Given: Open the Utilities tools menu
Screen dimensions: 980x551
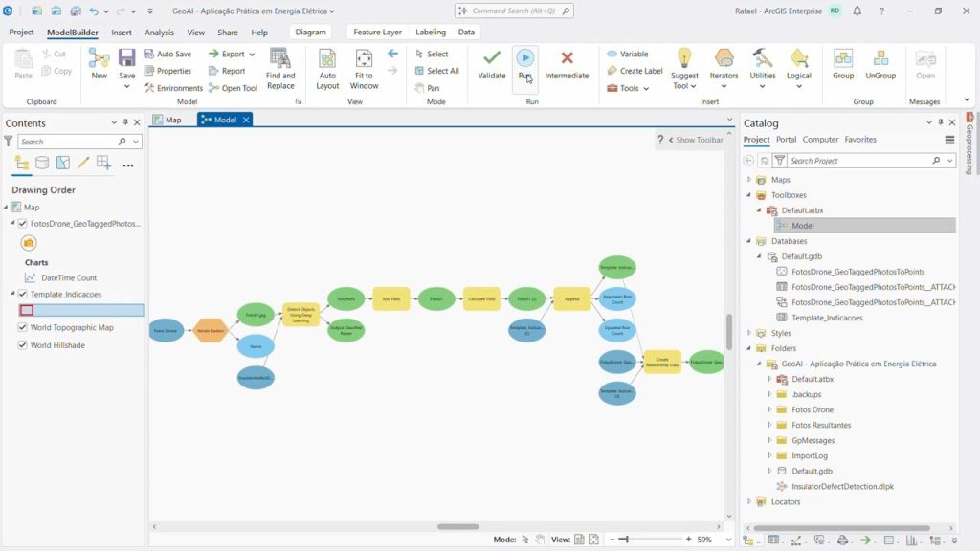Looking at the screenshot, I should (x=763, y=69).
